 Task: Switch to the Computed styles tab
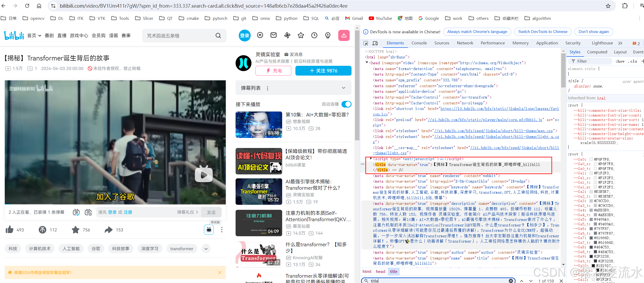597,52
